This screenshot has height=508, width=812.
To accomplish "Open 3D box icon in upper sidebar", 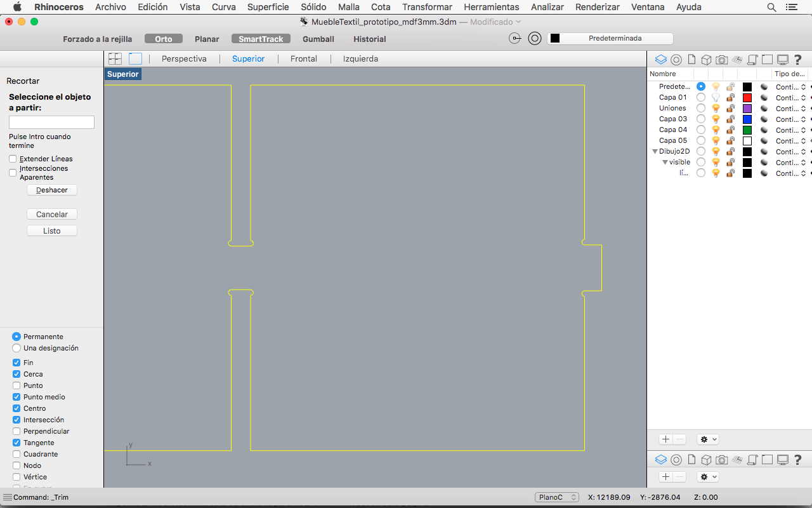I will 706,60.
